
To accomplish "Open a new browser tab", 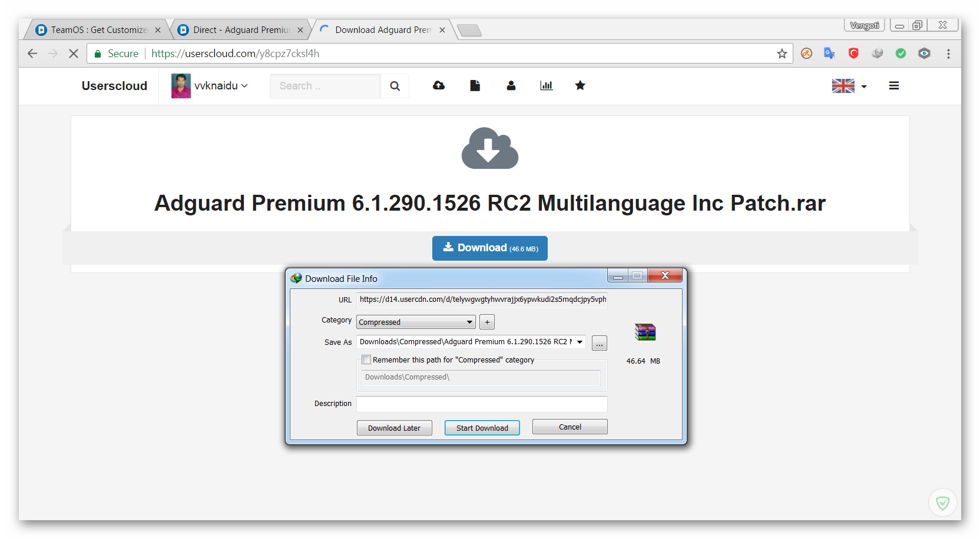I will (469, 30).
